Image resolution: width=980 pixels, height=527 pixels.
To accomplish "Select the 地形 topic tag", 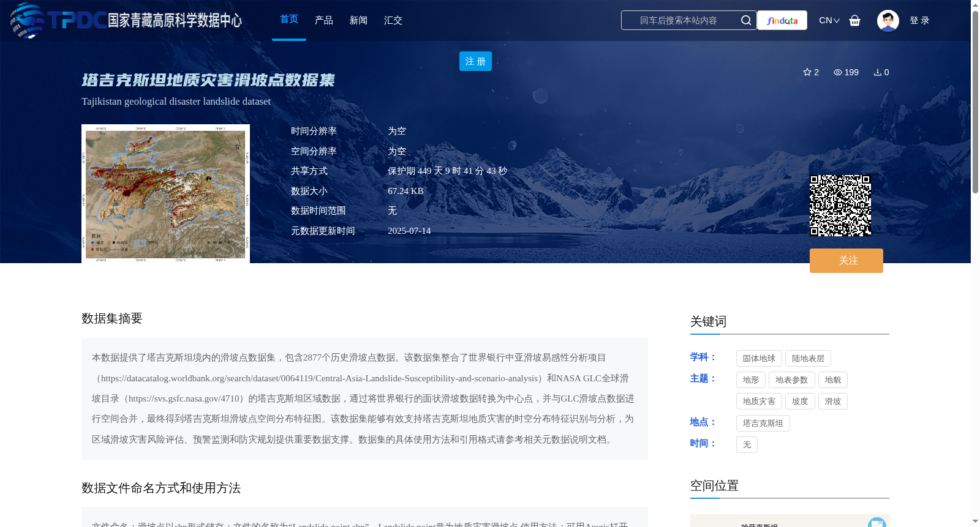I will pyautogui.click(x=751, y=380).
